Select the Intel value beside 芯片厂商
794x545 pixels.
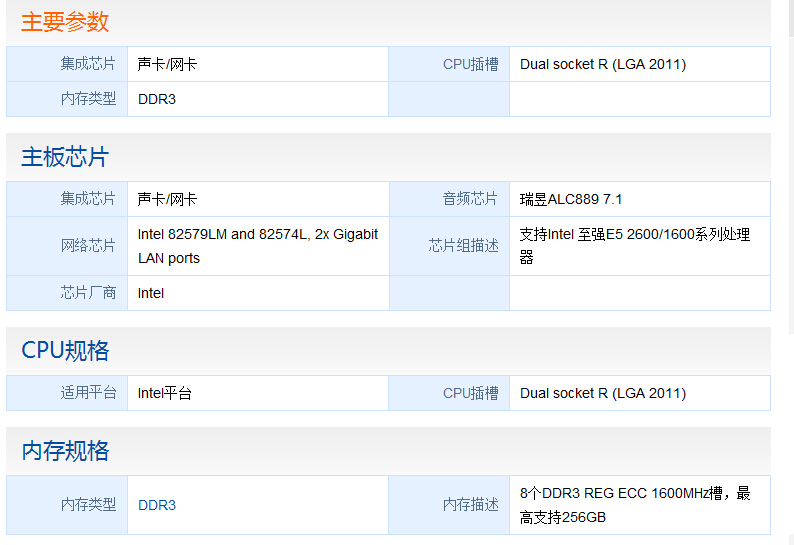(151, 293)
